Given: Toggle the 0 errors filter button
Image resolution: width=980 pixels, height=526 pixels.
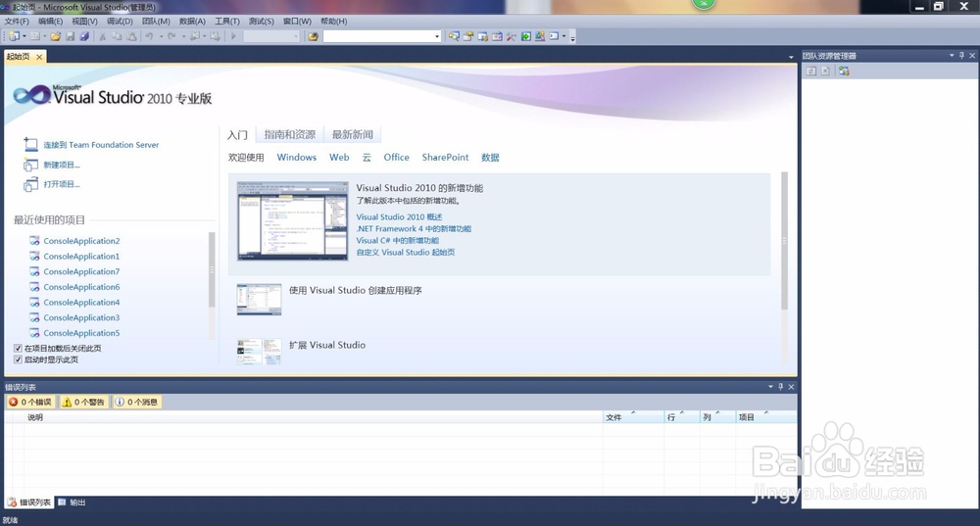Looking at the screenshot, I should (31, 402).
